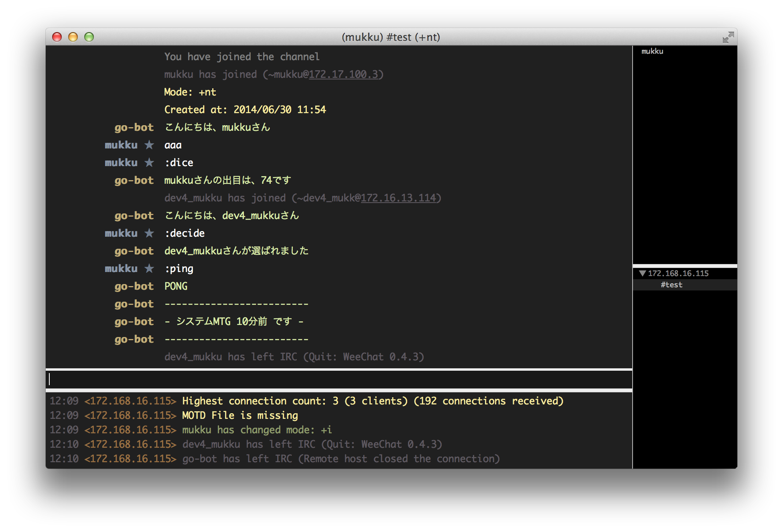Click the dev4_mukkuさんが選ばれました message
The image size is (783, 532).
click(236, 251)
